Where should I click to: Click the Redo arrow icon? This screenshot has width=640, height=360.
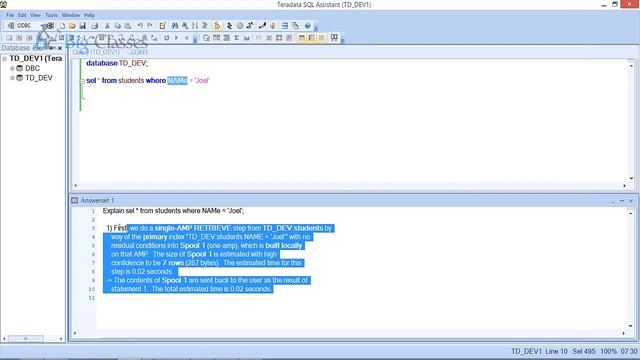[x=150, y=26]
